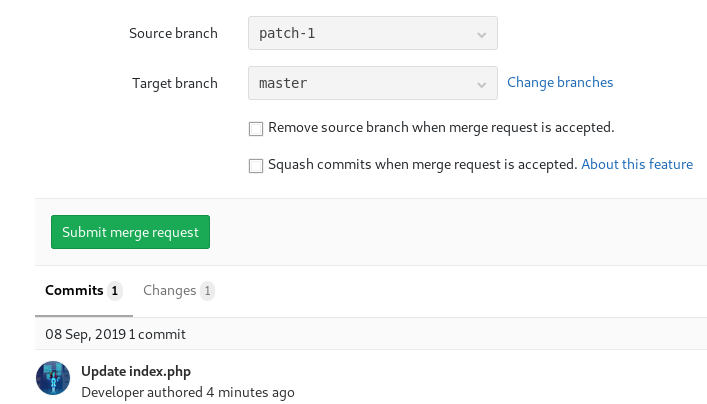The height and width of the screenshot is (404, 707).
Task: Check Remove source branch when accepted
Action: (x=256, y=129)
